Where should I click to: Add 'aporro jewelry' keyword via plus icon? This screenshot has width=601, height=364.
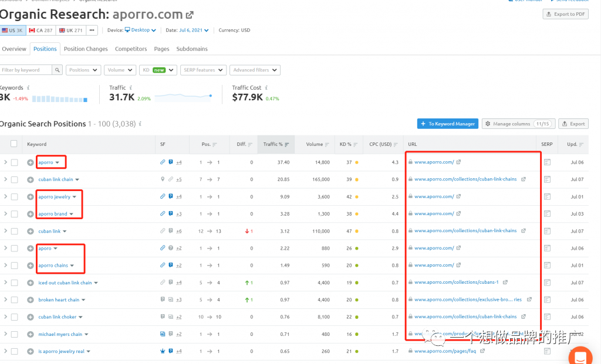[x=31, y=197]
